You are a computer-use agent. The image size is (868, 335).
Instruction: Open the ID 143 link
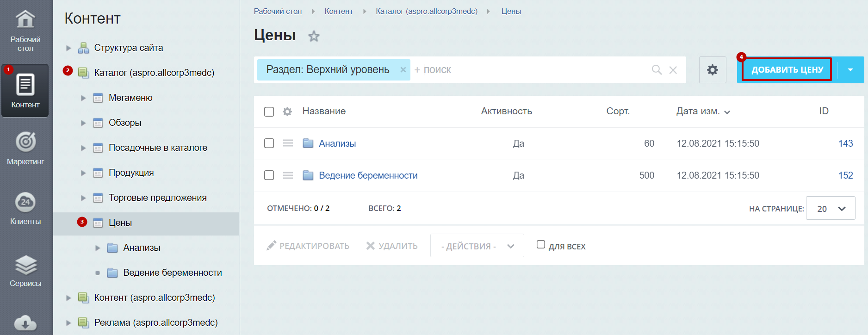point(846,143)
